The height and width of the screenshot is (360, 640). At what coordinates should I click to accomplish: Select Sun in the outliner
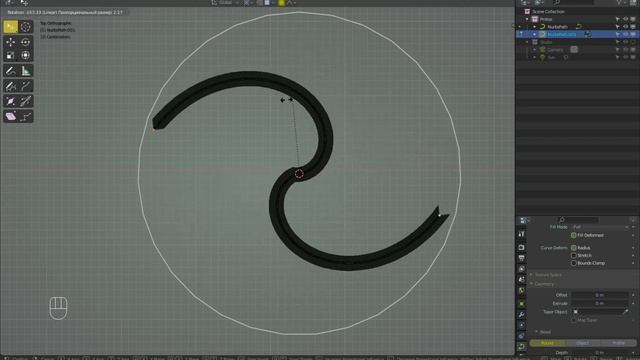551,58
